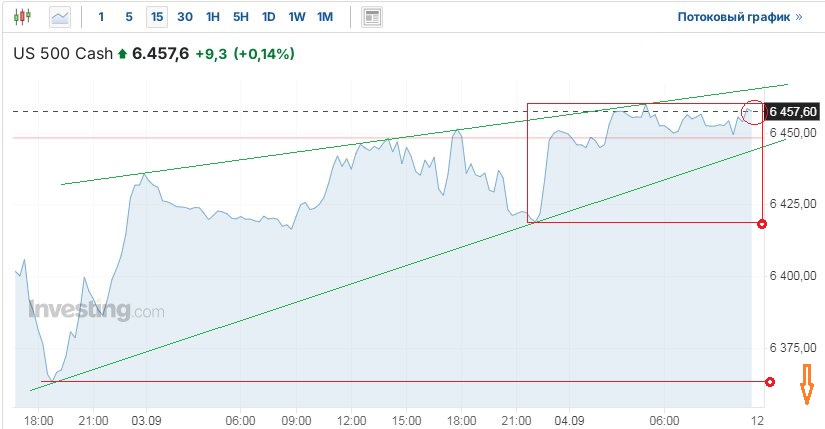Select the 1 minute timeframe
825x429 pixels.
(101, 17)
